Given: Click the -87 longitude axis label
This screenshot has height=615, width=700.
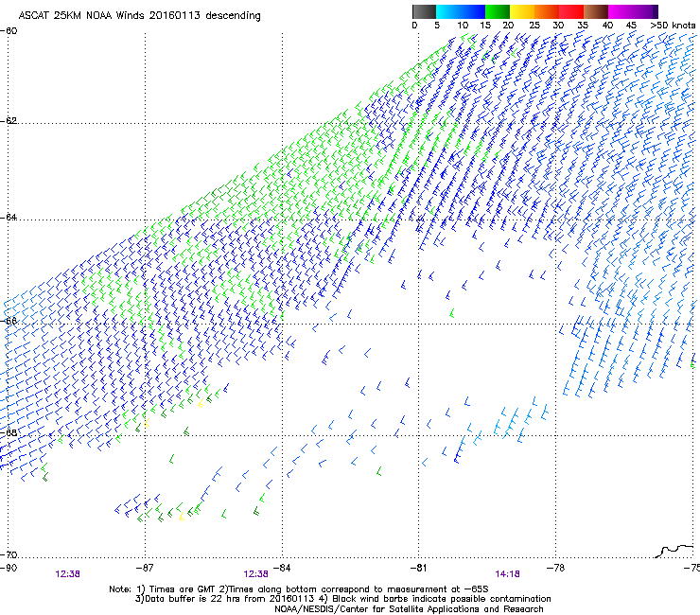Looking at the screenshot, I should 145,567.
